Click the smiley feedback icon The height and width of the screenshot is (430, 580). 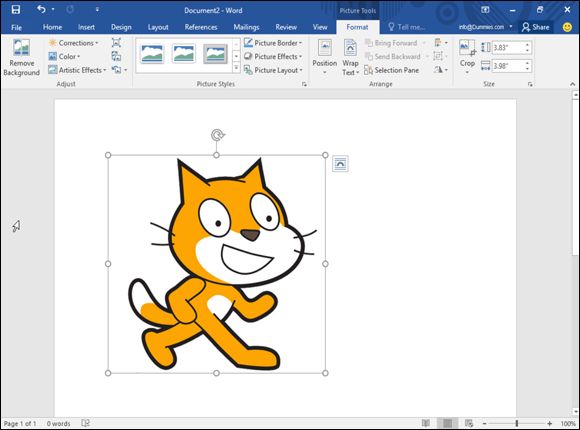[x=567, y=27]
